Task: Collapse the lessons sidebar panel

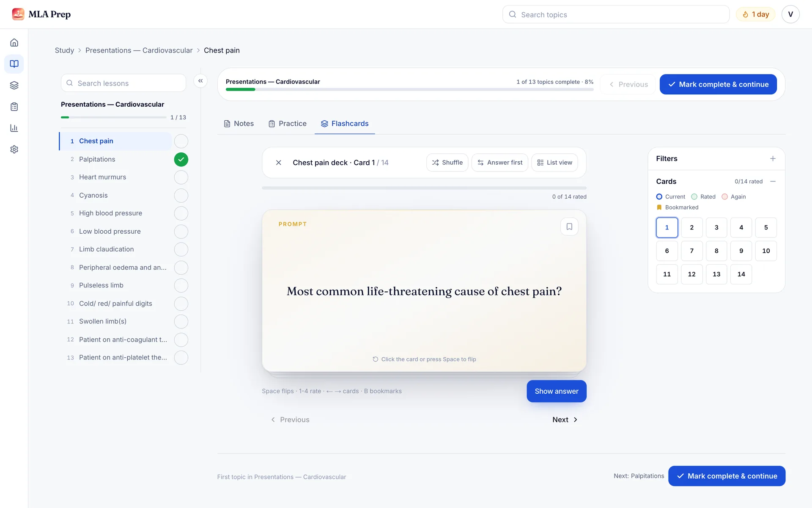Action: click(x=200, y=81)
